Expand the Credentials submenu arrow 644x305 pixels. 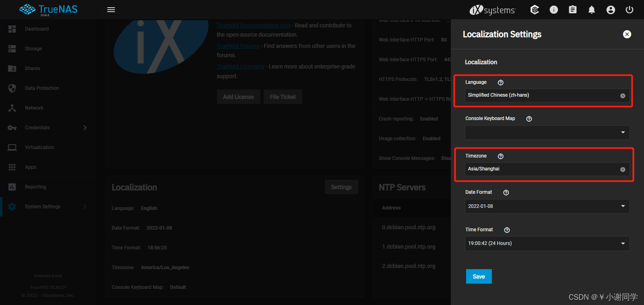click(x=85, y=128)
